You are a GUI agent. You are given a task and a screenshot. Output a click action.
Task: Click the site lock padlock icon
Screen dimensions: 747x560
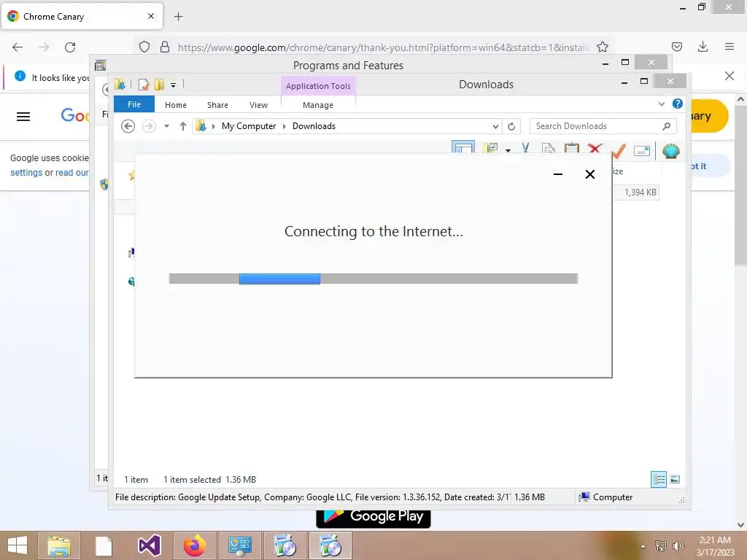coord(164,47)
